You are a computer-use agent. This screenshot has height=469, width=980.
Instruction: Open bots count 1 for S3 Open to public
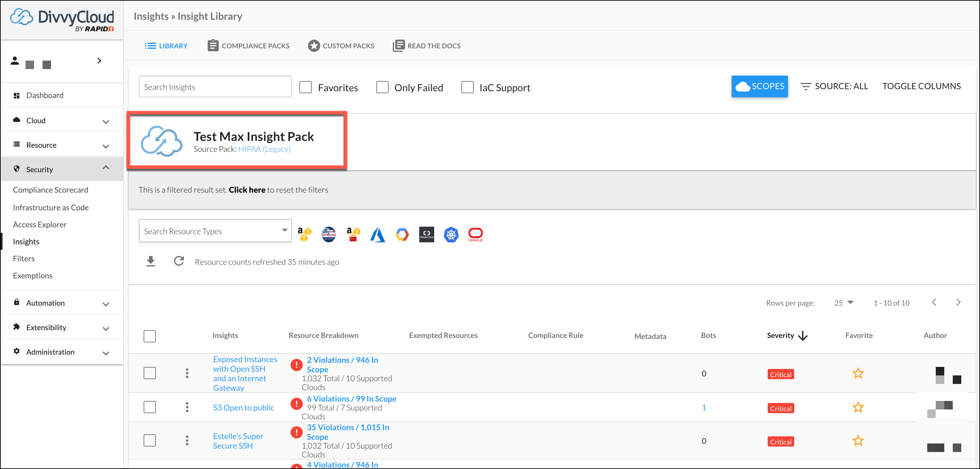pos(704,407)
